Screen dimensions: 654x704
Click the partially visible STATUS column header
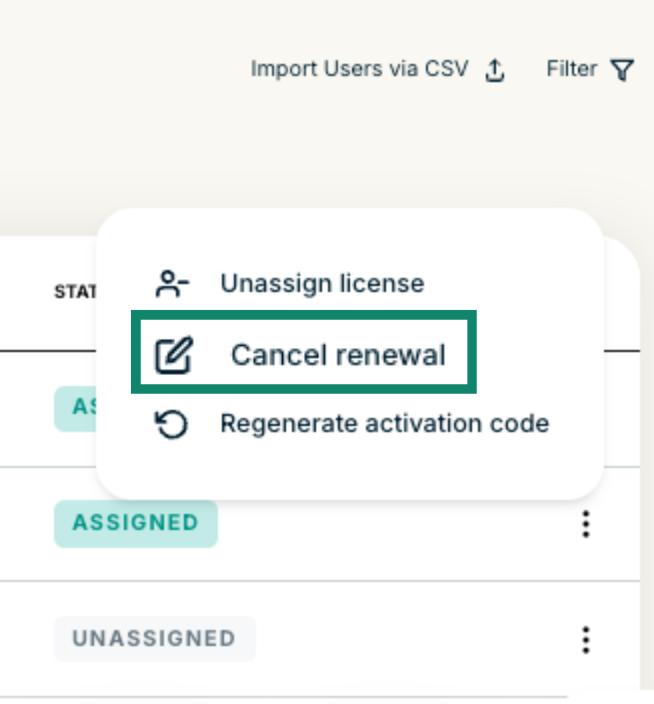(x=74, y=292)
